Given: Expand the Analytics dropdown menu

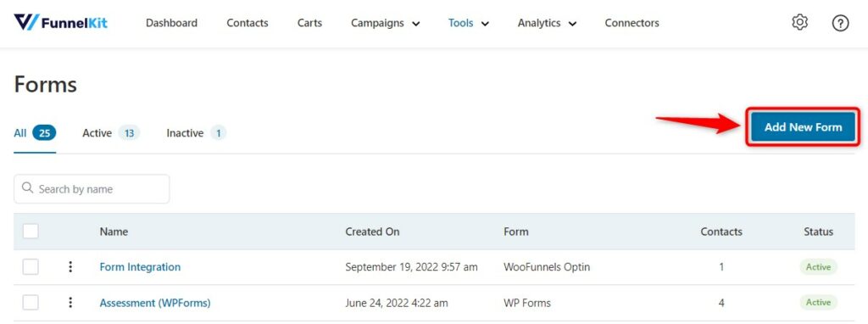Looking at the screenshot, I should (547, 23).
